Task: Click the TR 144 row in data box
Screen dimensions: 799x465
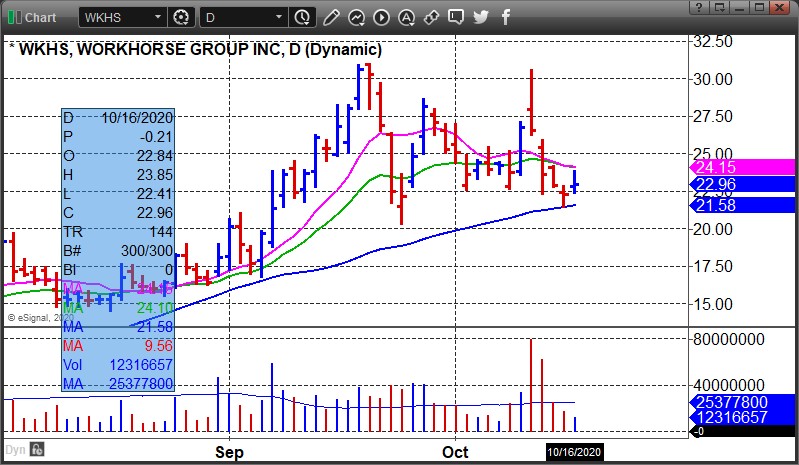Action: click(x=118, y=232)
